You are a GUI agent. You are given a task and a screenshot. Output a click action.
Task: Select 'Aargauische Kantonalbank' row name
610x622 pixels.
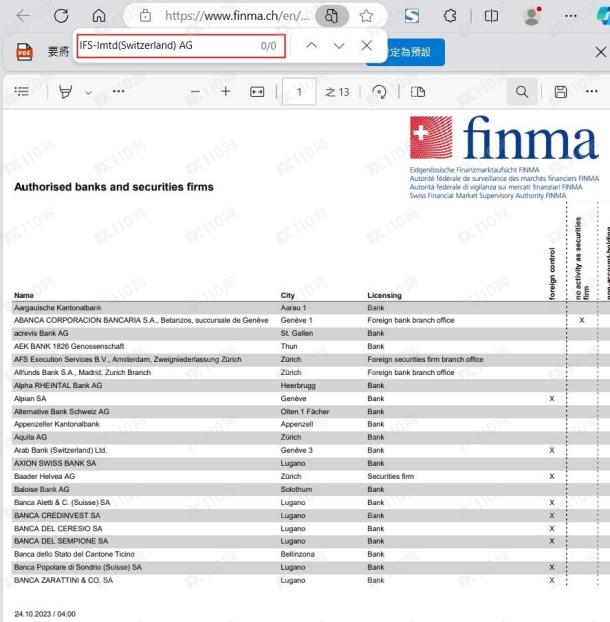pos(58,308)
